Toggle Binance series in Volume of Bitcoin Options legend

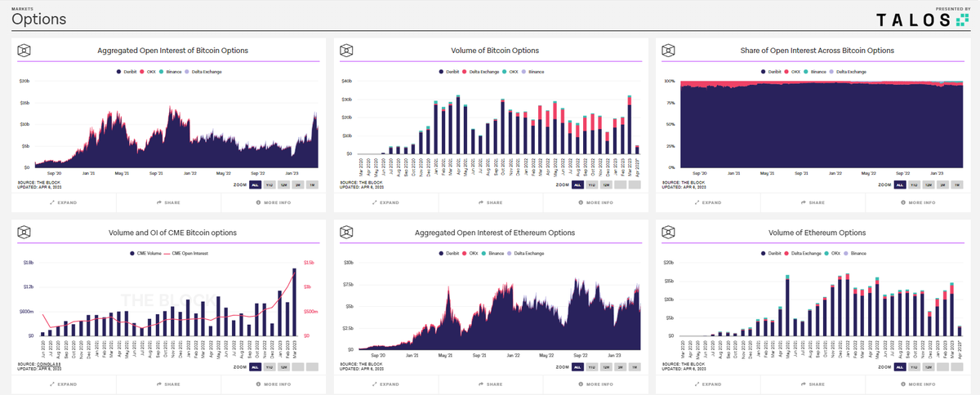[532, 72]
